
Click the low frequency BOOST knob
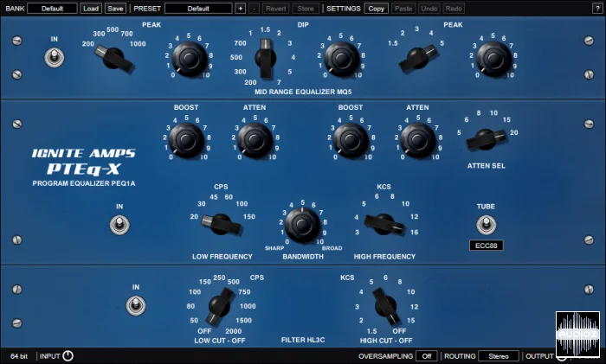[186, 140]
